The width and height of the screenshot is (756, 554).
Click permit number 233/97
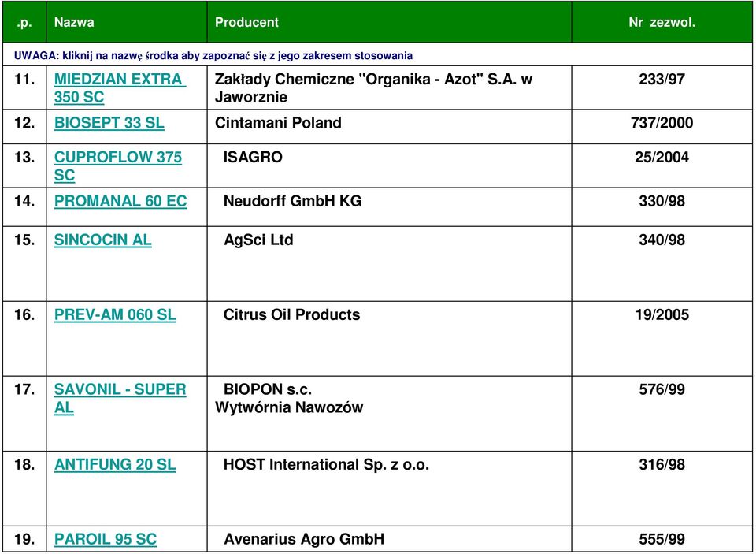(x=661, y=79)
